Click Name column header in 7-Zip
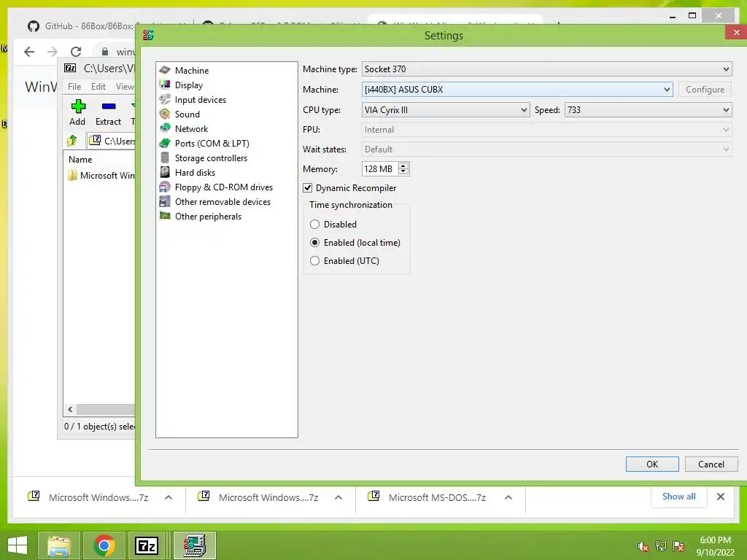Image resolution: width=747 pixels, height=560 pixels. coord(80,160)
